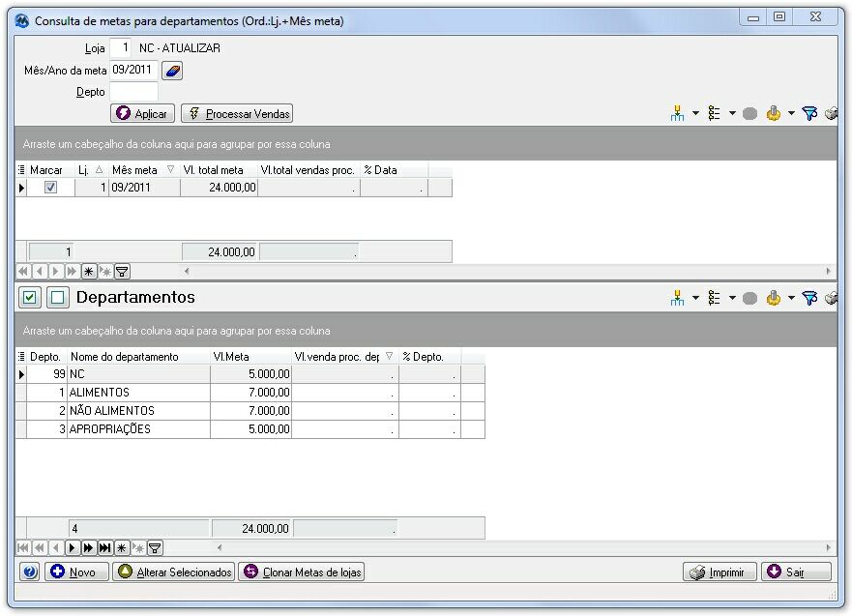This screenshot has height=616, width=852.
Task: Click the Sair button
Action: [x=796, y=572]
